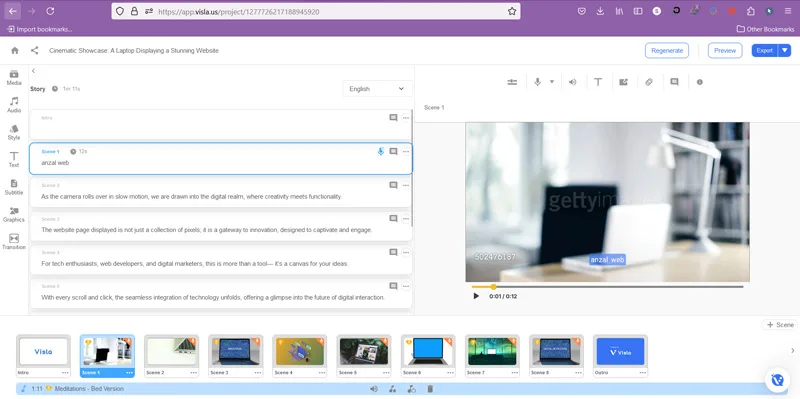Mute the Meditations background music track
Viewport: 800px width, 399px height.
pos(374,389)
